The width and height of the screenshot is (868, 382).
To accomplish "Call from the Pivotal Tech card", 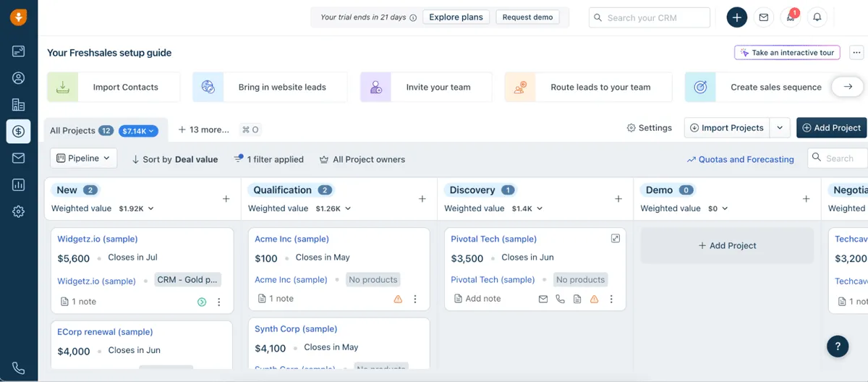I will [560, 299].
